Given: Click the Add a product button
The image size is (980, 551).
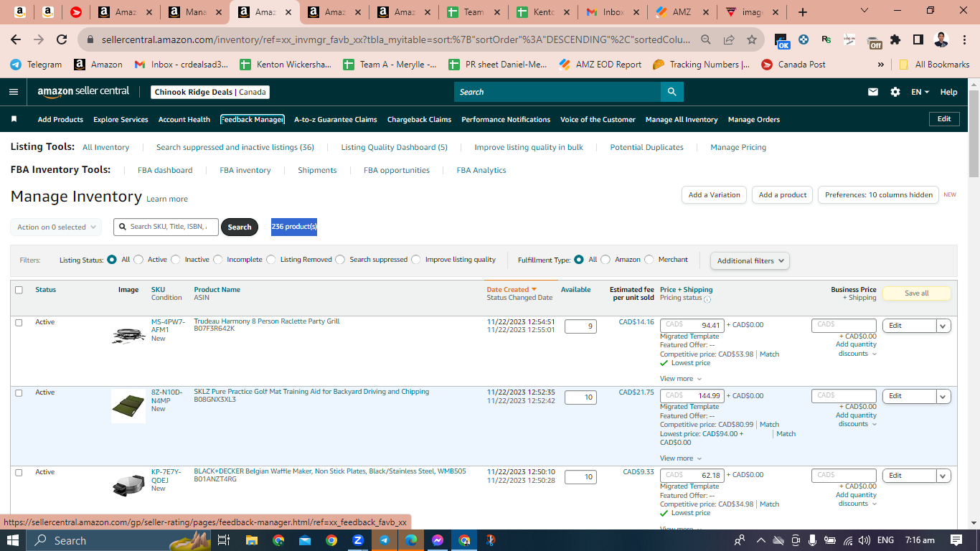Looking at the screenshot, I should point(783,194).
